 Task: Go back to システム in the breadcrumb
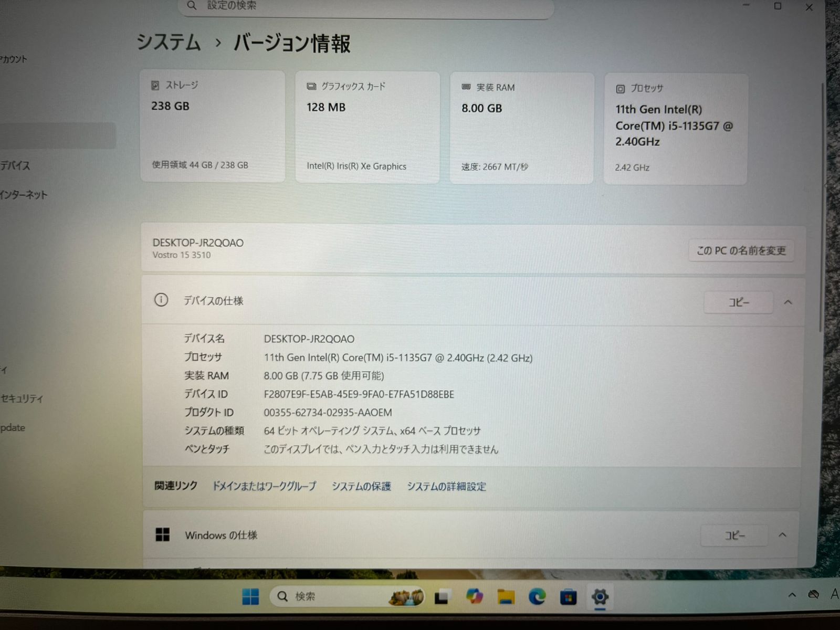pos(169,42)
